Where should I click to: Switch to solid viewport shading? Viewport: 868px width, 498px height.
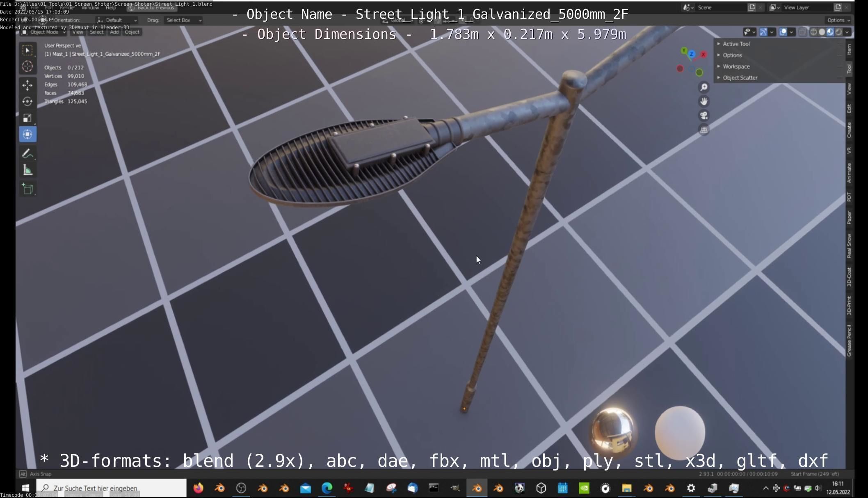click(822, 32)
